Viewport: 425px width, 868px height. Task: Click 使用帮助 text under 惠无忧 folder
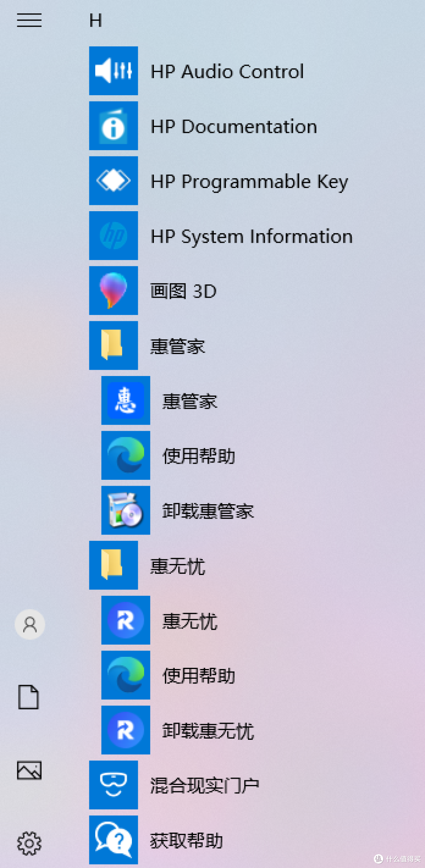pyautogui.click(x=199, y=676)
